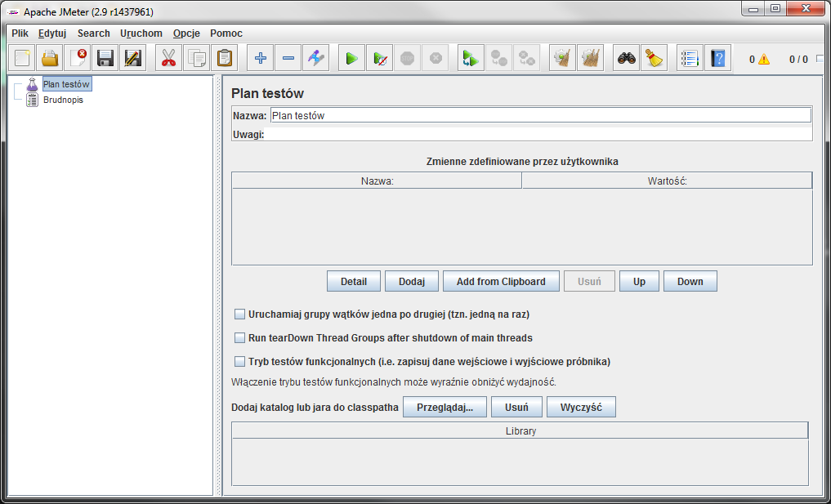Clear all results with double-gear broom icon
Image resolution: width=831 pixels, height=504 pixels.
coord(591,58)
